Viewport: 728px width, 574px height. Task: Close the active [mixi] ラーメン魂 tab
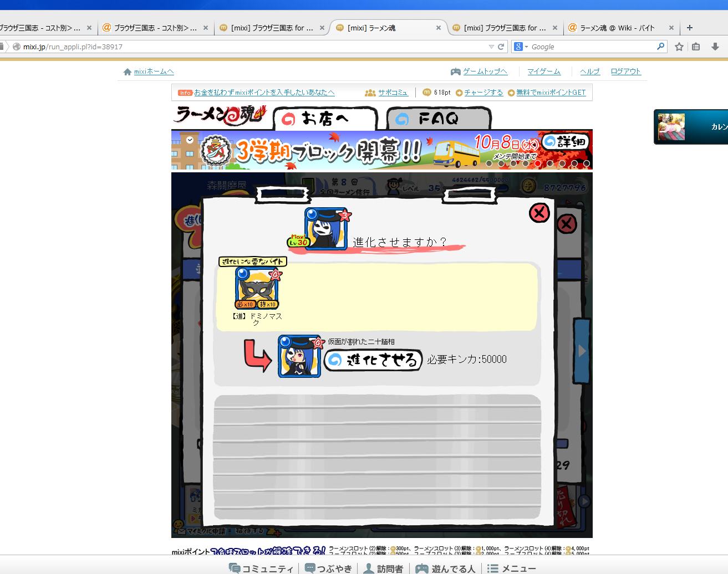(439, 28)
